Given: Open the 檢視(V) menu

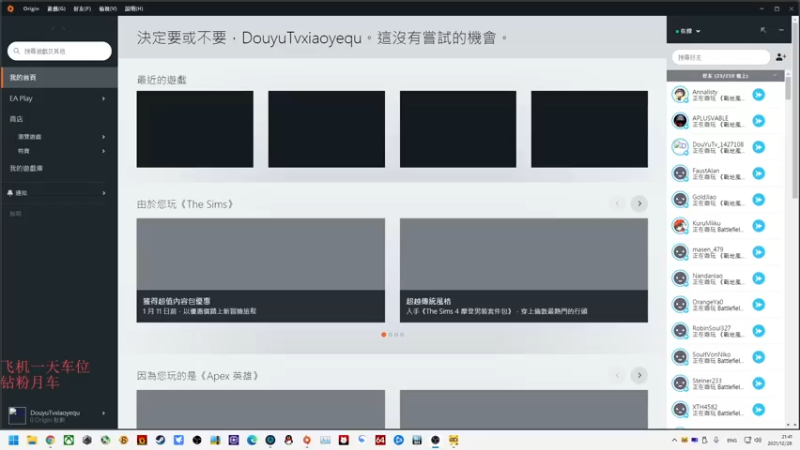Looking at the screenshot, I should point(108,9).
